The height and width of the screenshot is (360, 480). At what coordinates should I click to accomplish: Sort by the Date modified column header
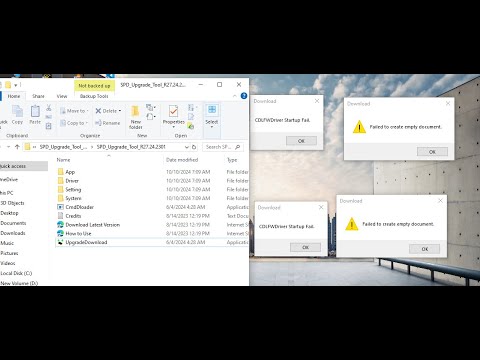click(182, 160)
